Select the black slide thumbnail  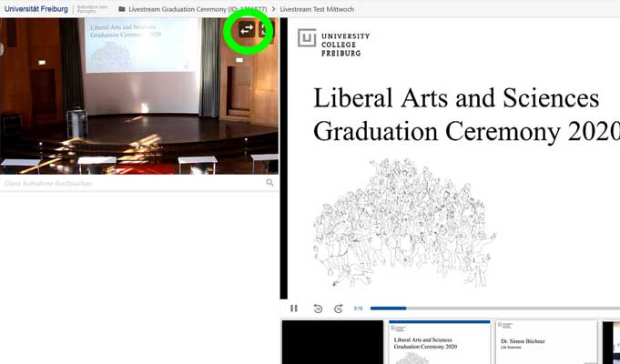coord(332,342)
